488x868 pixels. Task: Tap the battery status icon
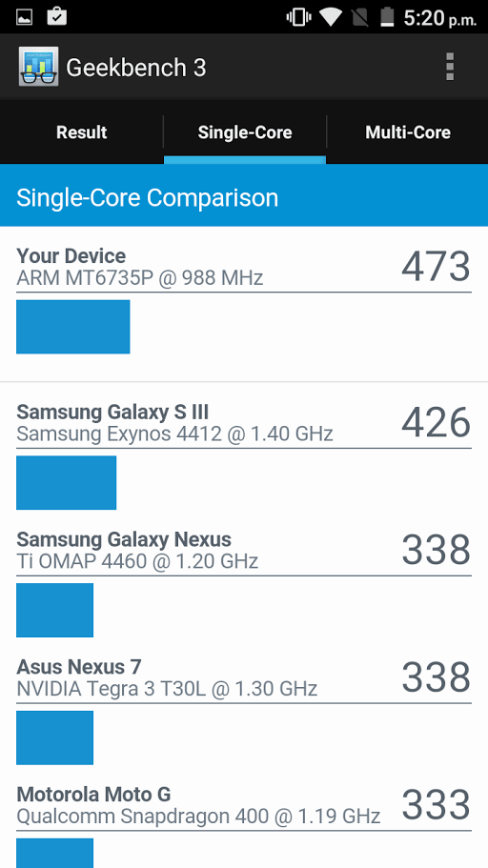pyautogui.click(x=387, y=16)
